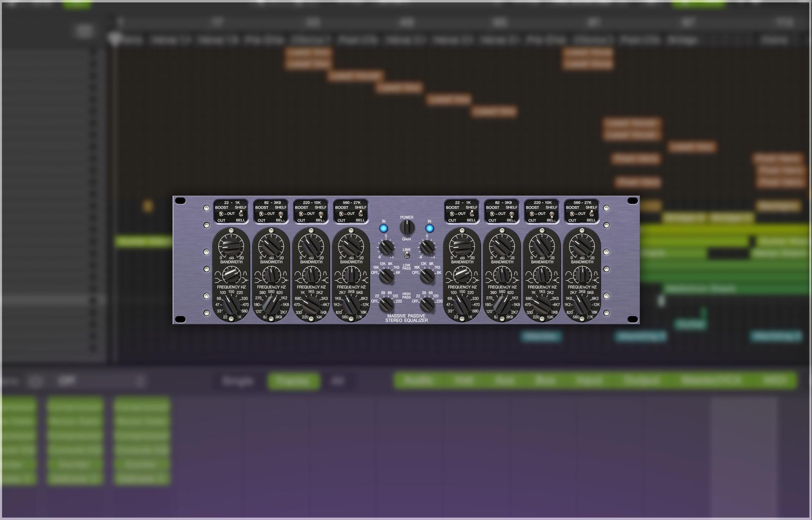
Task: Click right 220-10K band Frequency Hz knob
Action: [542, 304]
